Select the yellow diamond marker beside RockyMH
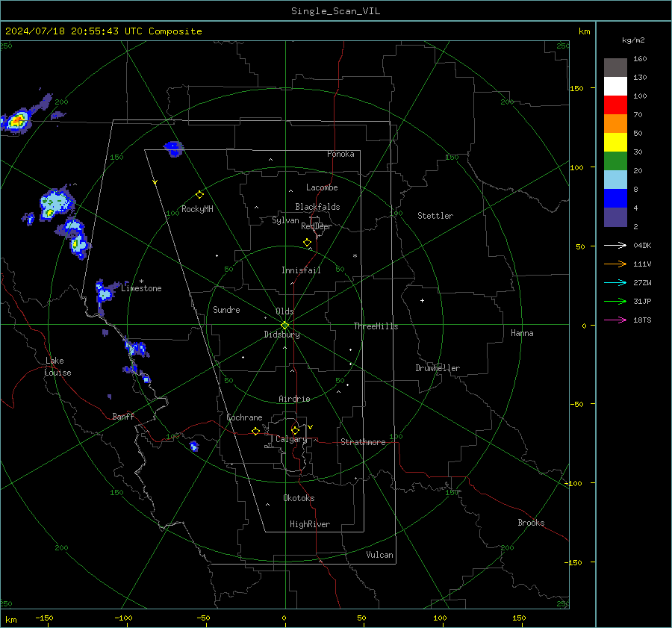 pos(199,195)
